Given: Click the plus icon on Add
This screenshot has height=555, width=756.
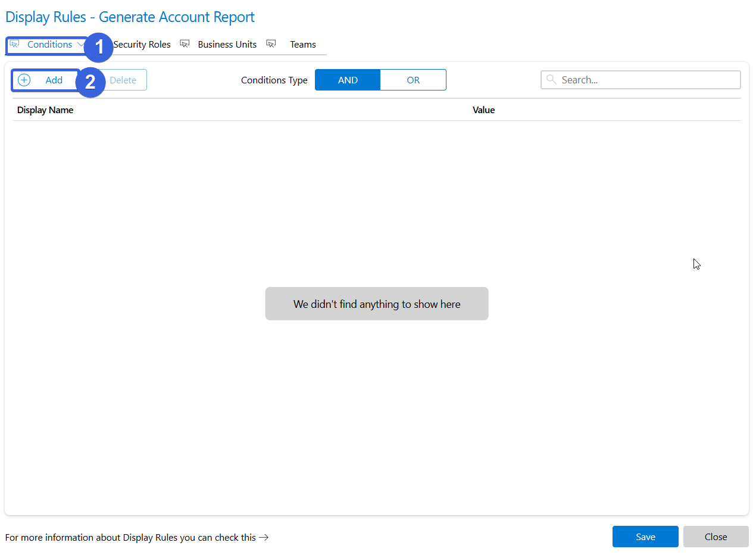Looking at the screenshot, I should pyautogui.click(x=24, y=80).
